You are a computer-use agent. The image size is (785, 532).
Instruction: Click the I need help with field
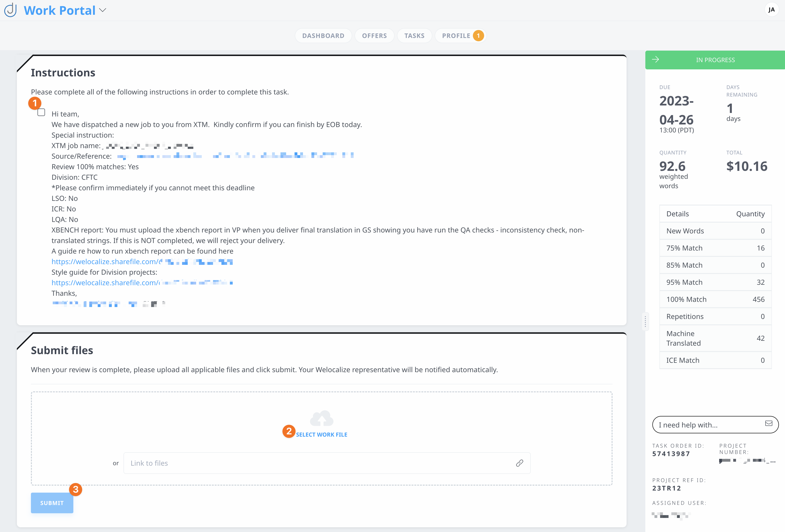click(706, 425)
